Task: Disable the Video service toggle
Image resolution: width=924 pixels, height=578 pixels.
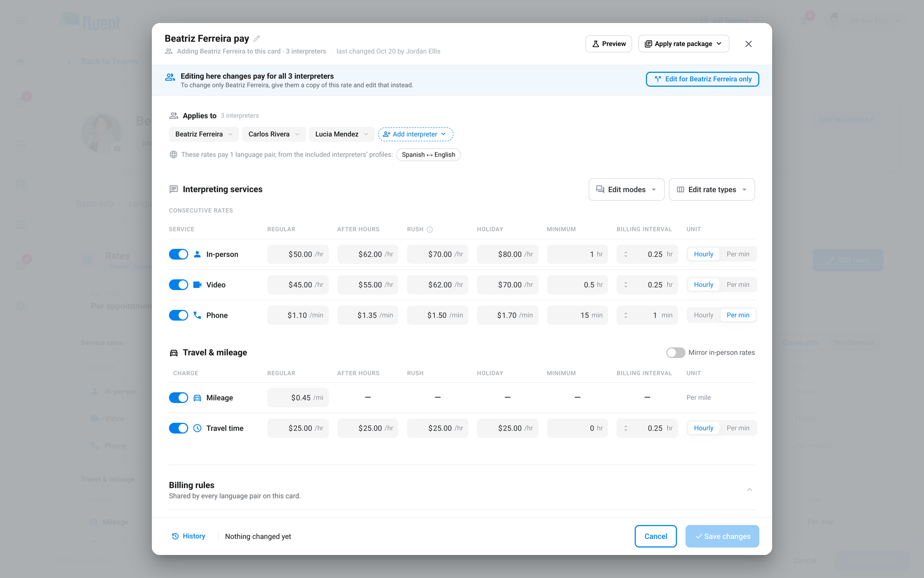Action: [179, 285]
